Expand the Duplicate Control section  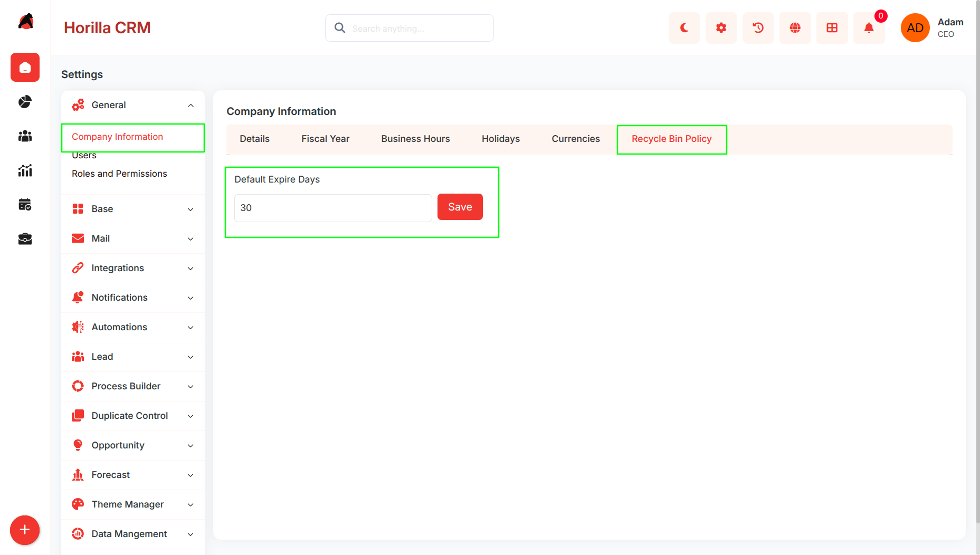click(133, 416)
